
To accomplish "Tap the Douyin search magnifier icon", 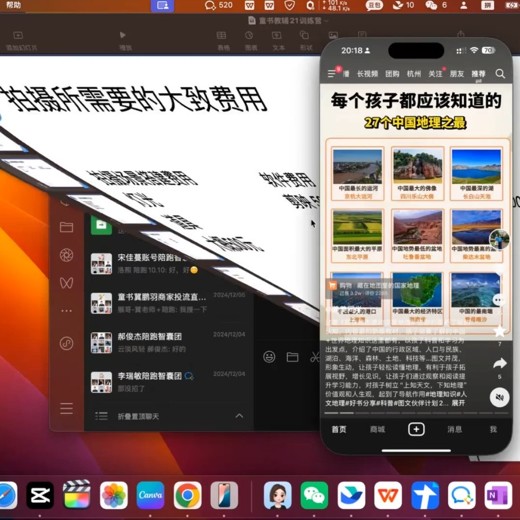I will coord(500,74).
